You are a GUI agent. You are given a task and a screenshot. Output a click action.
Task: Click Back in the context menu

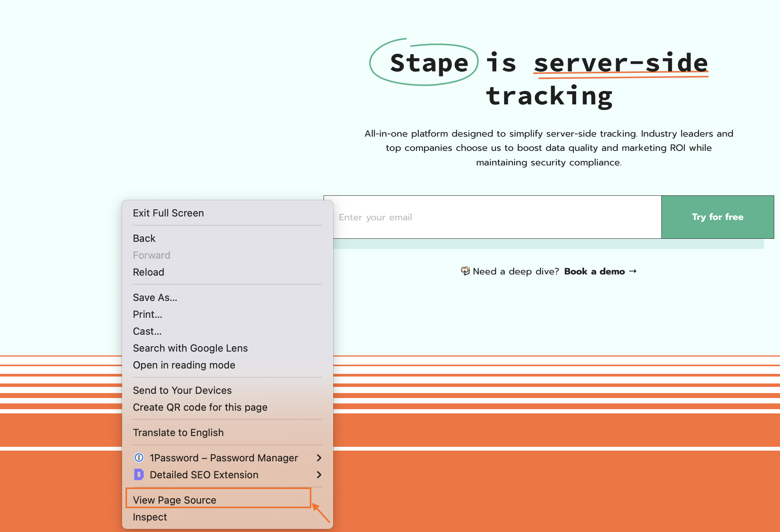[x=145, y=238]
